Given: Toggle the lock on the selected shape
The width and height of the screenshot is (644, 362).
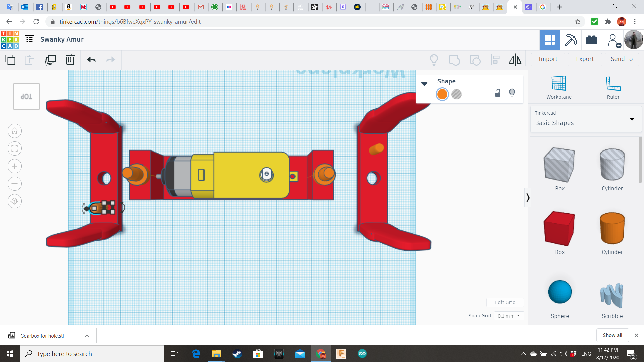Looking at the screenshot, I should point(497,93).
